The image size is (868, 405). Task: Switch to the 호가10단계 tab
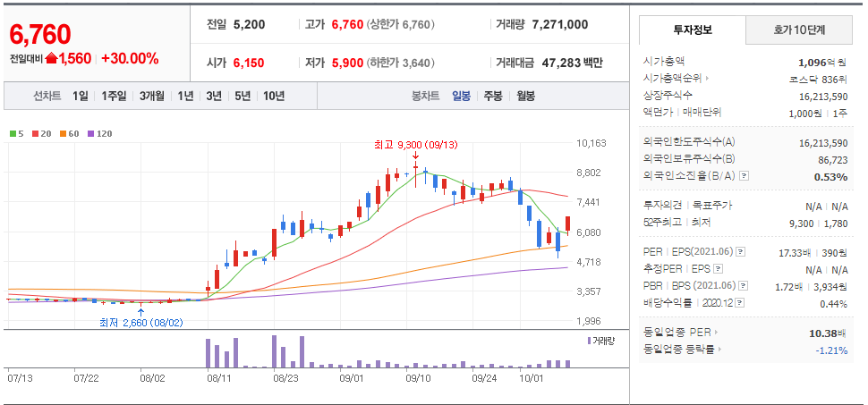[799, 30]
